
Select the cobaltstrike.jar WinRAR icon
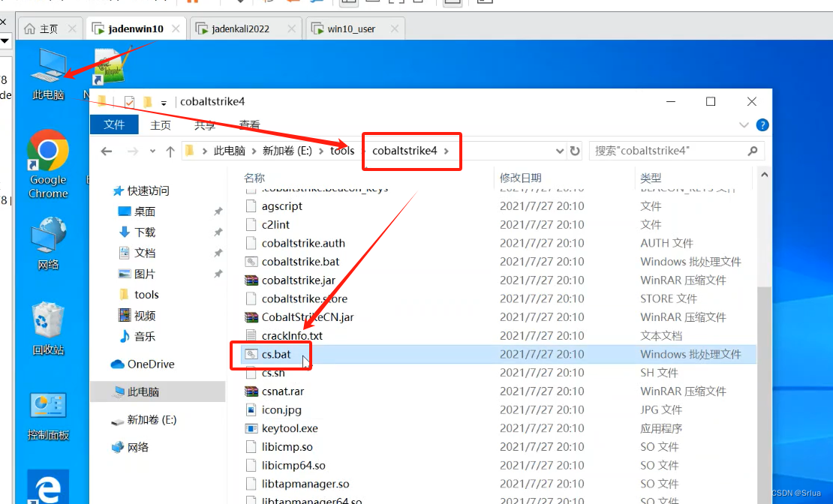pos(251,280)
